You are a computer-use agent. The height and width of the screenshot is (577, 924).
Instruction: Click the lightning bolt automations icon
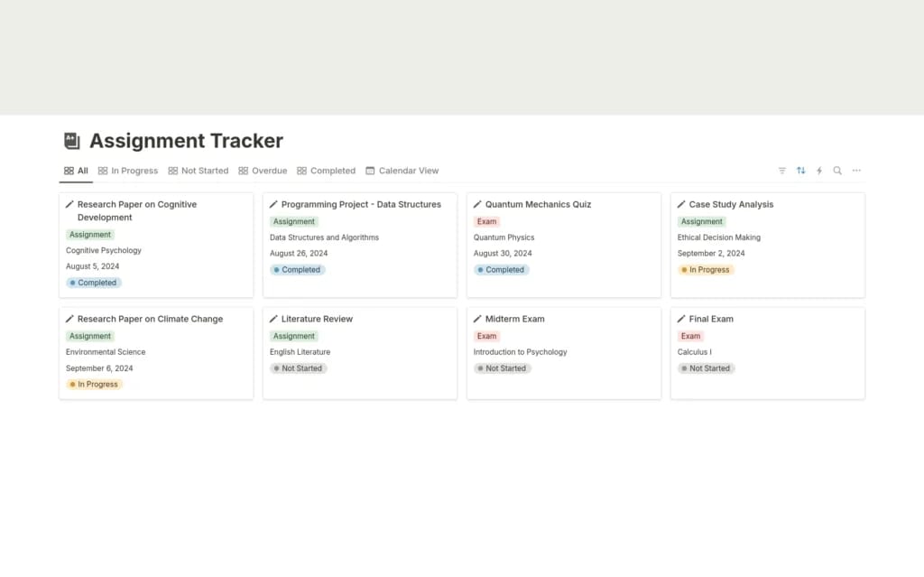pos(819,171)
